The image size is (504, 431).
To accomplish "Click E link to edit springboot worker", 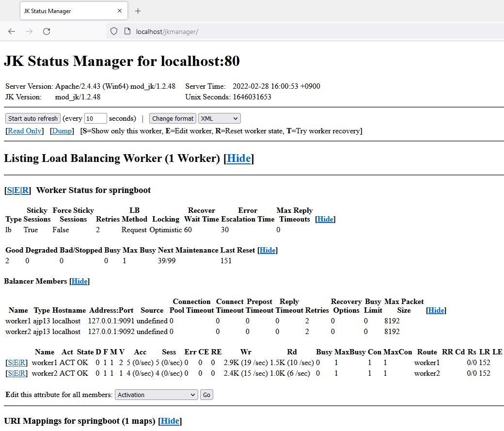I will (x=16, y=191).
